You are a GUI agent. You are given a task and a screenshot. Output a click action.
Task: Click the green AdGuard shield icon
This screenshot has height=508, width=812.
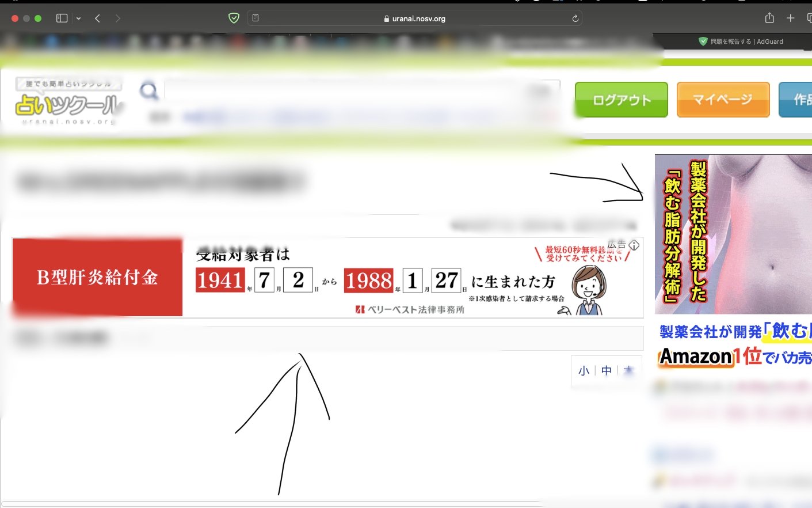[x=233, y=18]
